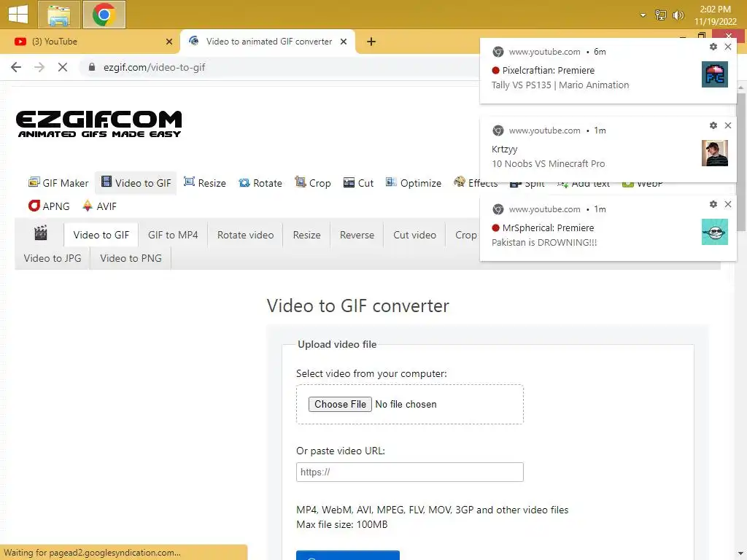
Task: Open settings gear on MrSpherical notification
Action: click(x=713, y=204)
